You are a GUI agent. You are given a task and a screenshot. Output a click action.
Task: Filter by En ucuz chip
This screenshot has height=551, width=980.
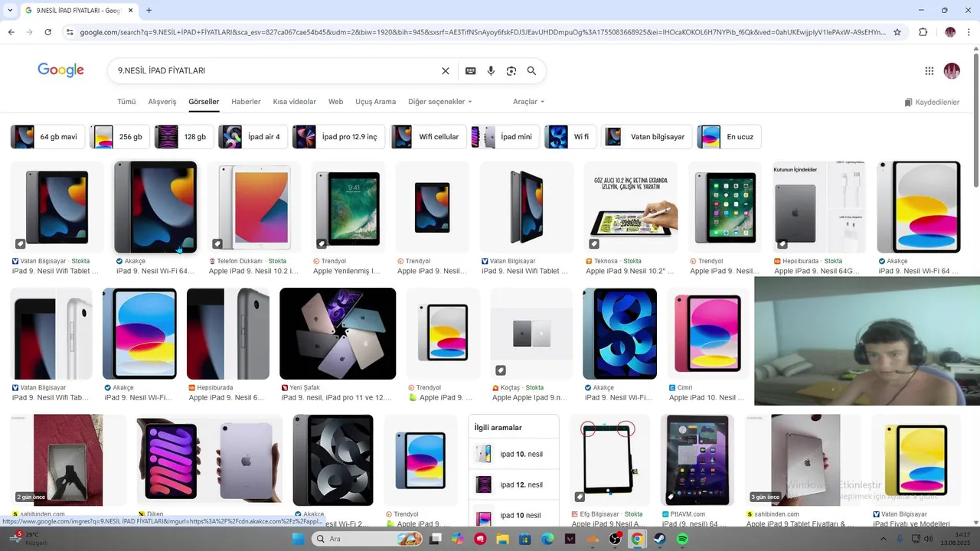729,137
